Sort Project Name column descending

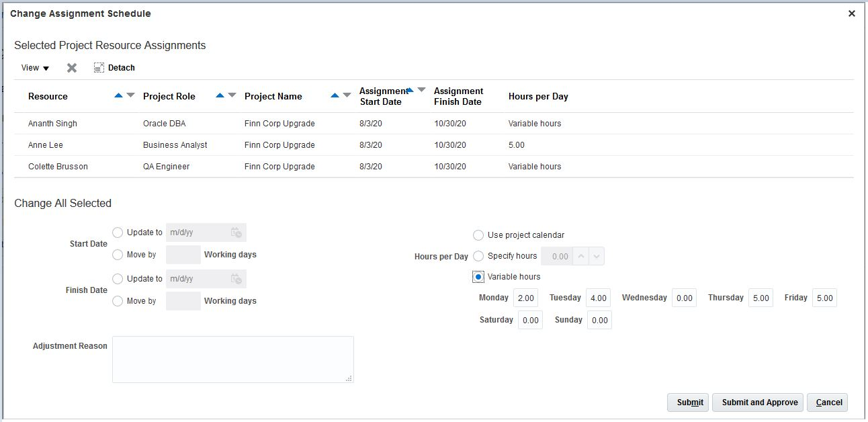coord(347,95)
